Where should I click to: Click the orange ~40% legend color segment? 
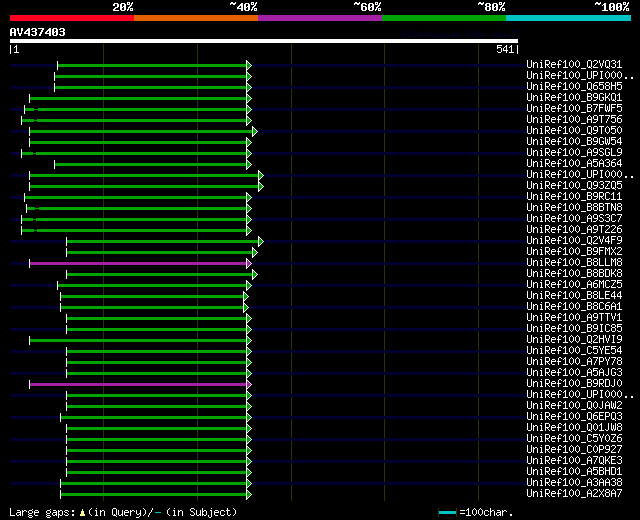pos(196,18)
